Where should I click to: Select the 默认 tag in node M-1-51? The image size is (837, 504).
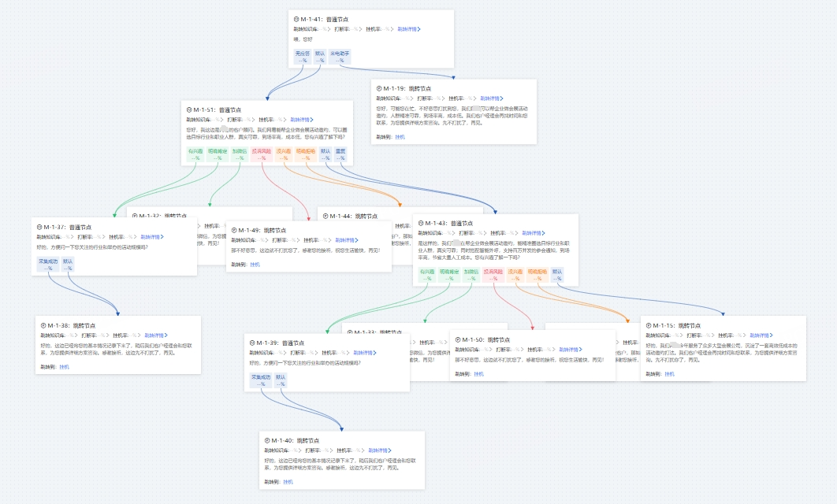click(325, 154)
